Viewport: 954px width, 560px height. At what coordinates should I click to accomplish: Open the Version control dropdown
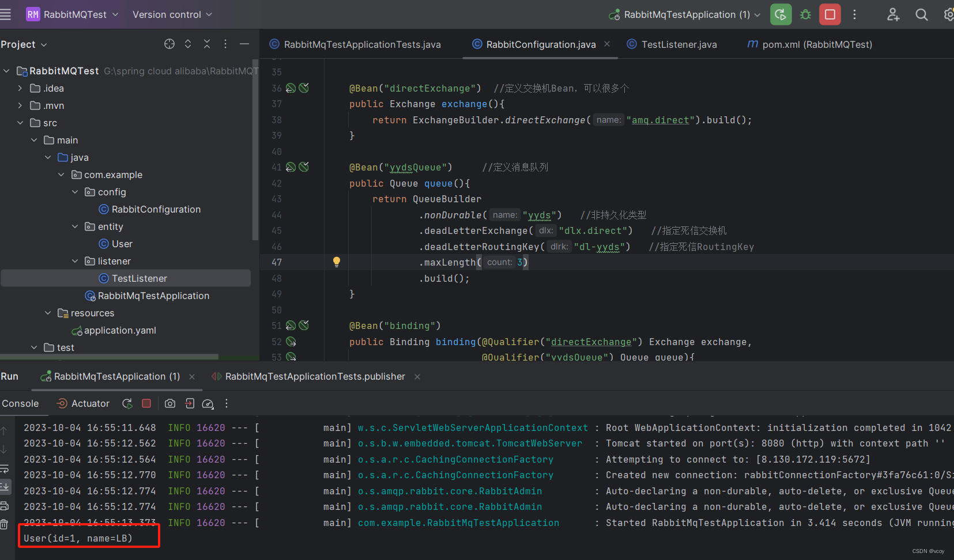point(172,14)
